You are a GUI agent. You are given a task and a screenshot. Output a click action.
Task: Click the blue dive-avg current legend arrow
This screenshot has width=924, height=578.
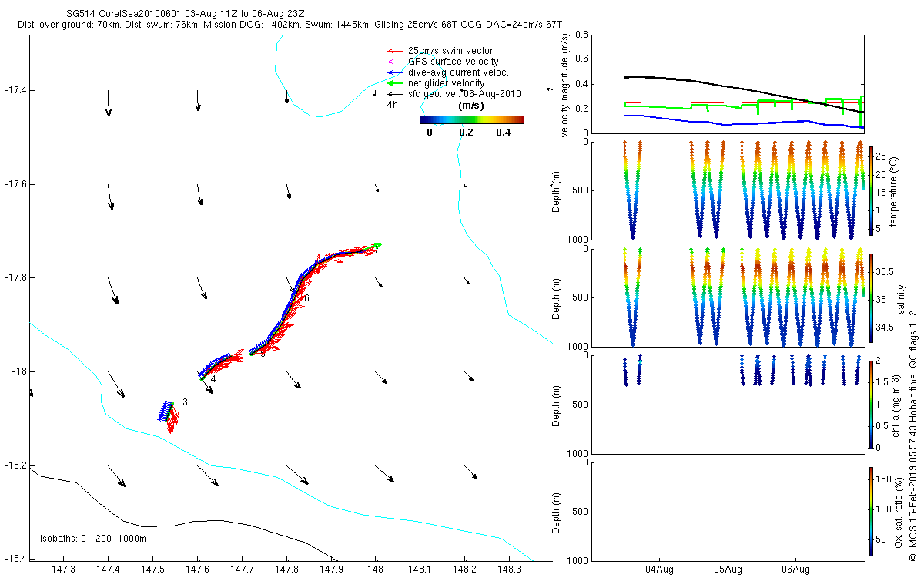tap(395, 72)
